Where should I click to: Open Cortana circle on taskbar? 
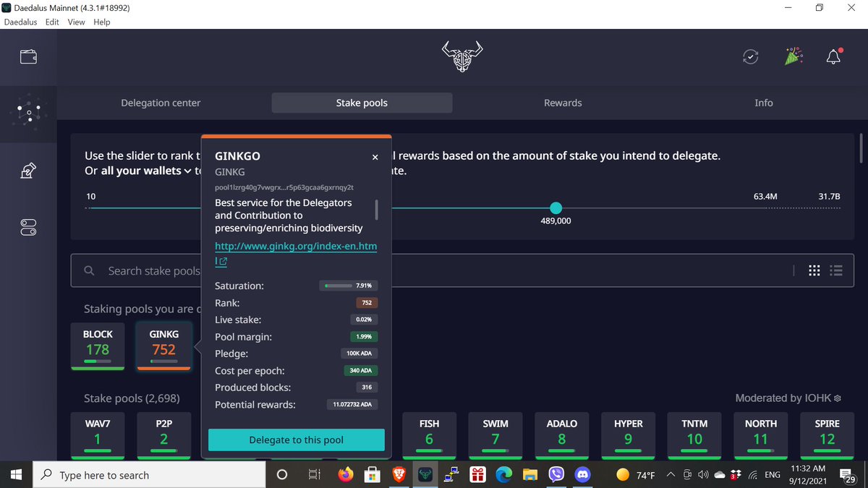pyautogui.click(x=283, y=475)
